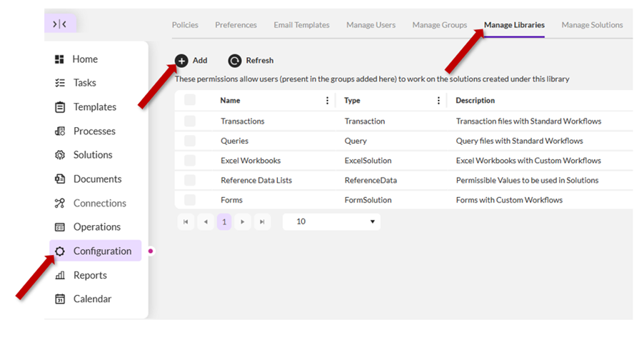Open the Email Templates tab
The height and width of the screenshot is (355, 644).
pos(301,25)
